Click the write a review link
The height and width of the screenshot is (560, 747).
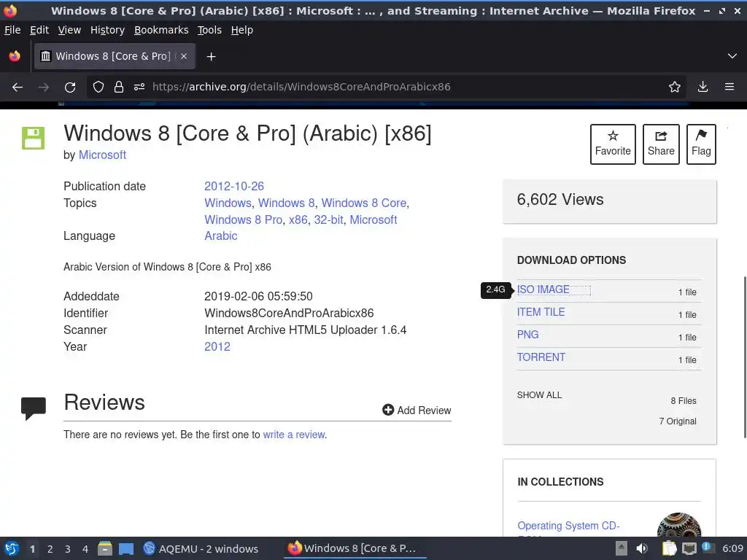click(x=294, y=435)
